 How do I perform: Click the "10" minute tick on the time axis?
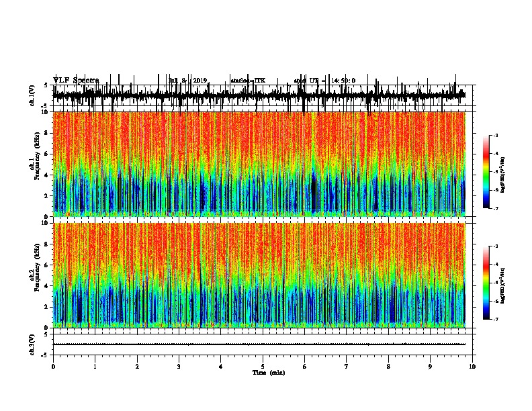click(472, 367)
